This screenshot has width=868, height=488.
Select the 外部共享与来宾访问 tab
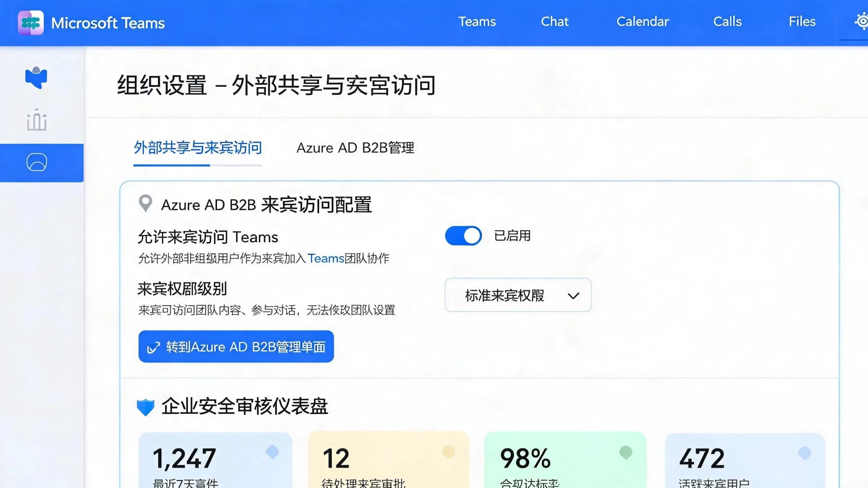coord(198,148)
